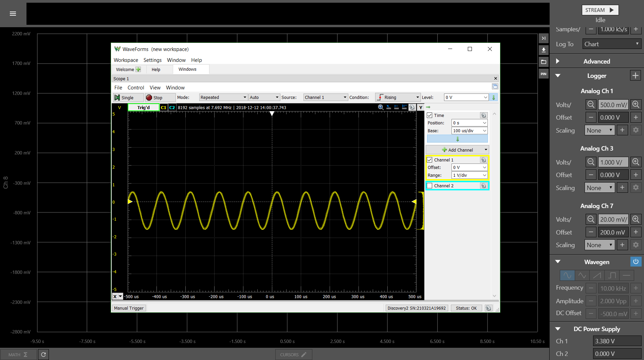This screenshot has width=644, height=360.
Task: Open the CURSORS editor button
Action: coord(293,355)
